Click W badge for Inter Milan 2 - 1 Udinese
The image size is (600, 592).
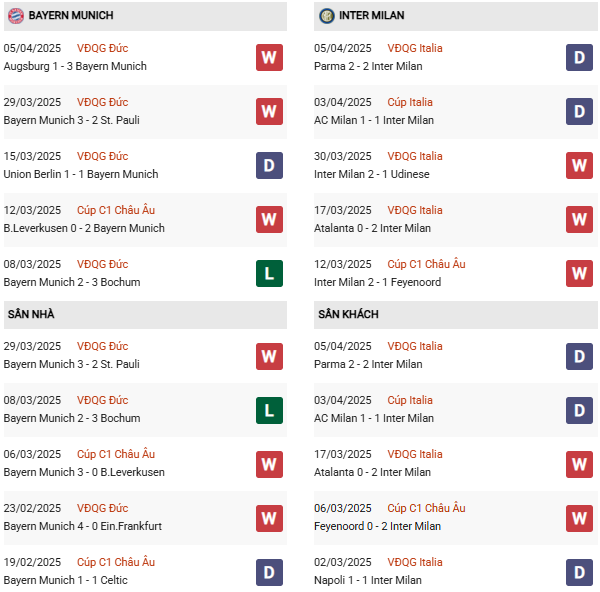tap(579, 165)
